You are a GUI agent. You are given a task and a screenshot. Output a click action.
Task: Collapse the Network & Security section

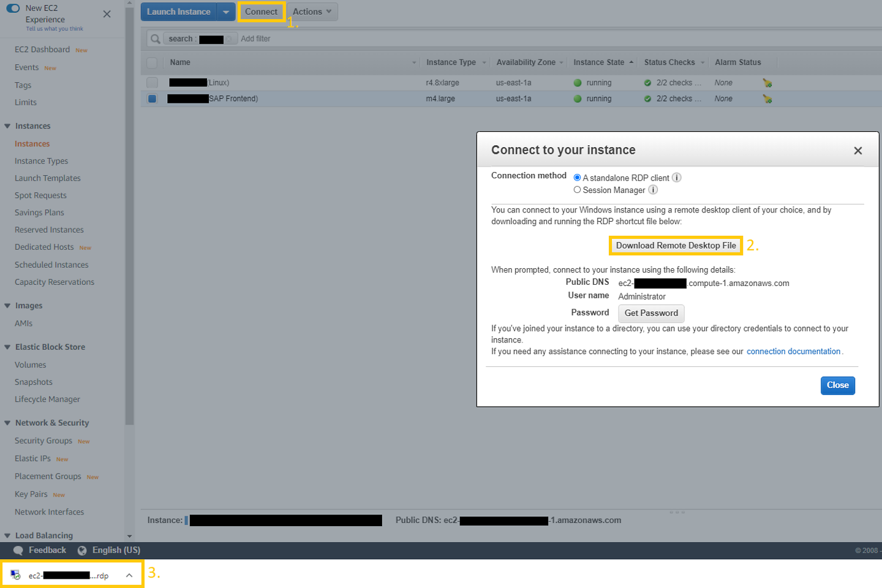coord(7,423)
